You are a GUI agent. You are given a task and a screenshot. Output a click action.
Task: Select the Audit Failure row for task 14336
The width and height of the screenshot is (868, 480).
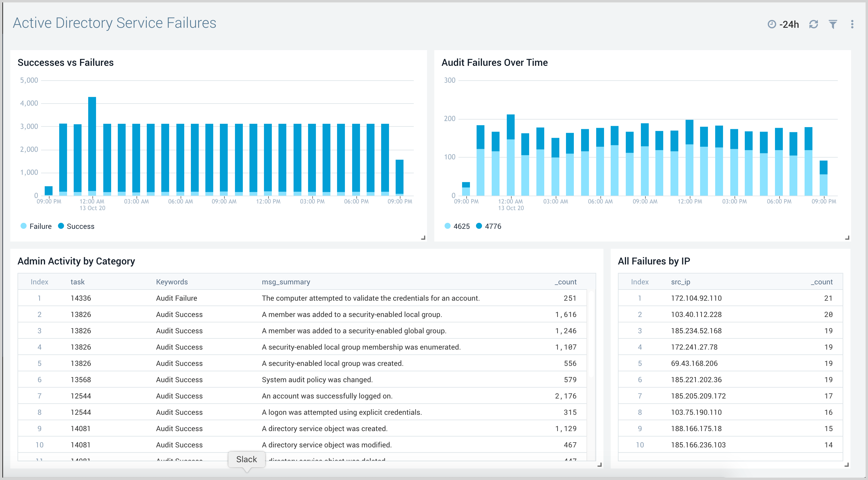[x=303, y=298]
